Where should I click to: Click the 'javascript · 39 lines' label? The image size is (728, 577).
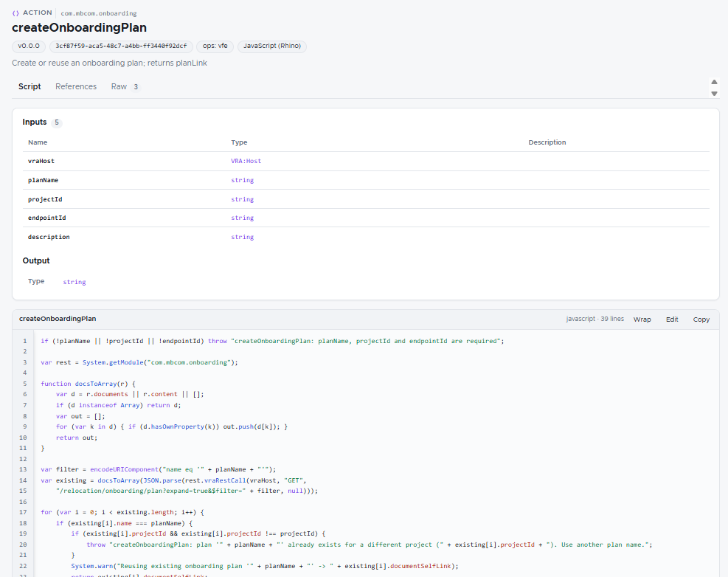594,319
